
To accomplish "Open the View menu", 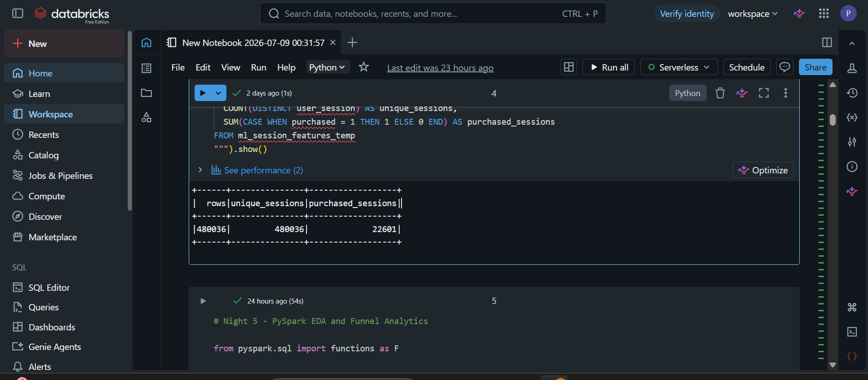I will click(231, 67).
